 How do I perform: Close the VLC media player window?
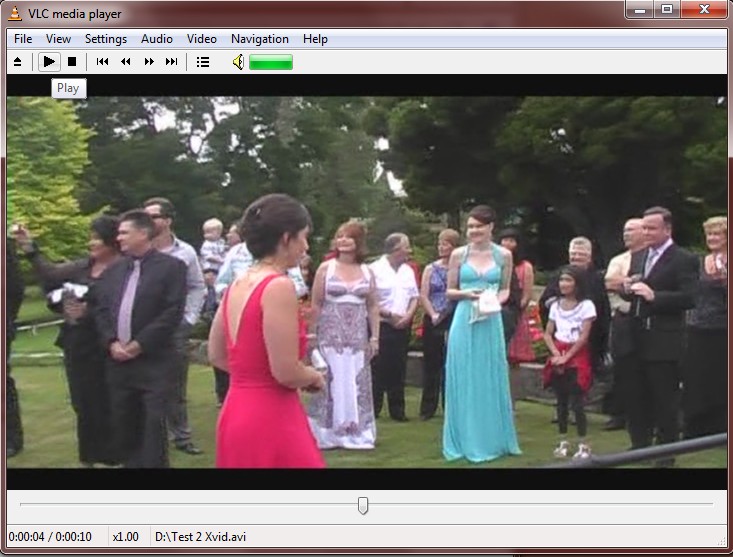[704, 9]
